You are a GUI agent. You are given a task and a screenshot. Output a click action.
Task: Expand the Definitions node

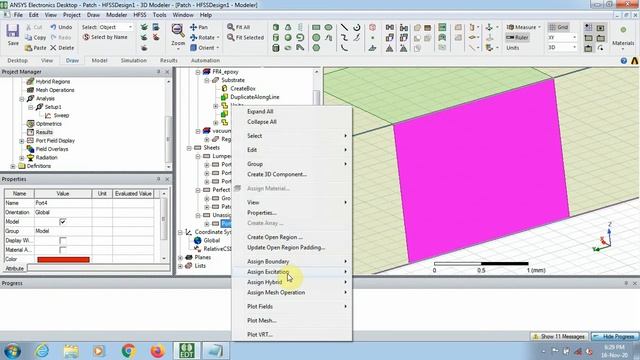click(13, 166)
